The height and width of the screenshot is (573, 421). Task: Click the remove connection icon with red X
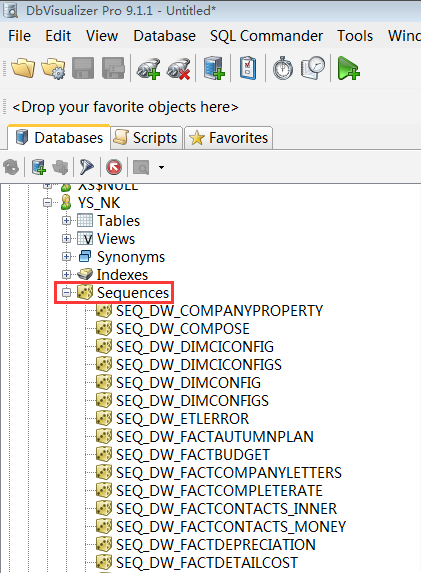pyautogui.click(x=178, y=68)
